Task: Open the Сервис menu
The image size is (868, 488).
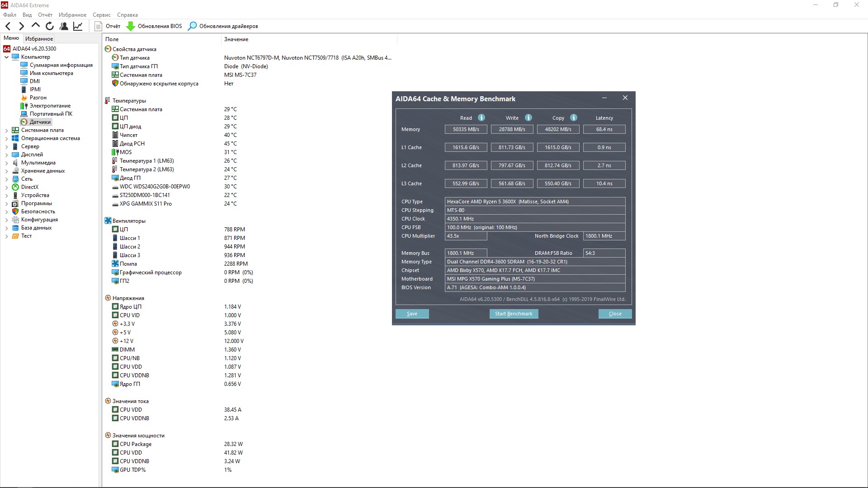Action: [101, 15]
